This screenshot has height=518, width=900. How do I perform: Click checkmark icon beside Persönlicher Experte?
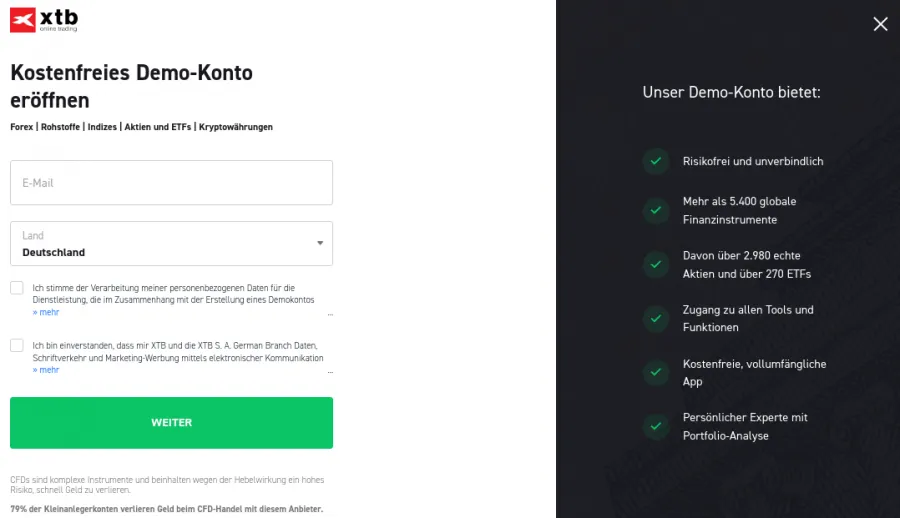[x=656, y=427]
